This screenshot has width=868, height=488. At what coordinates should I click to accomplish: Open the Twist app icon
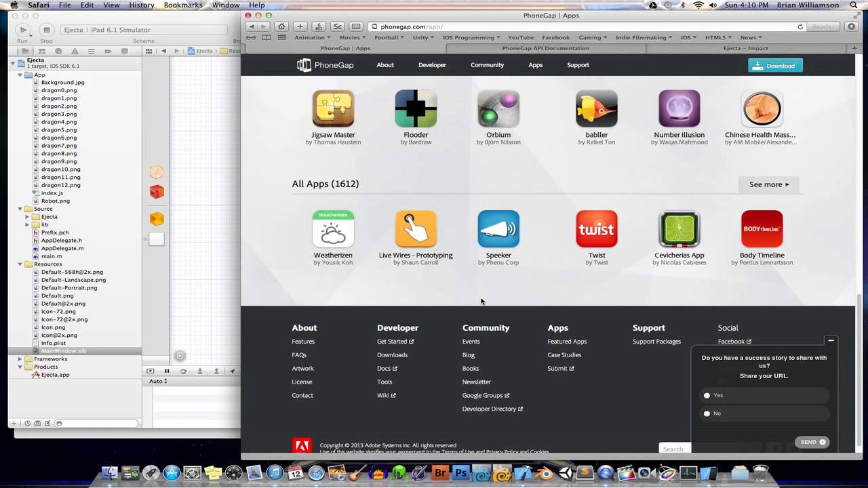tap(597, 229)
